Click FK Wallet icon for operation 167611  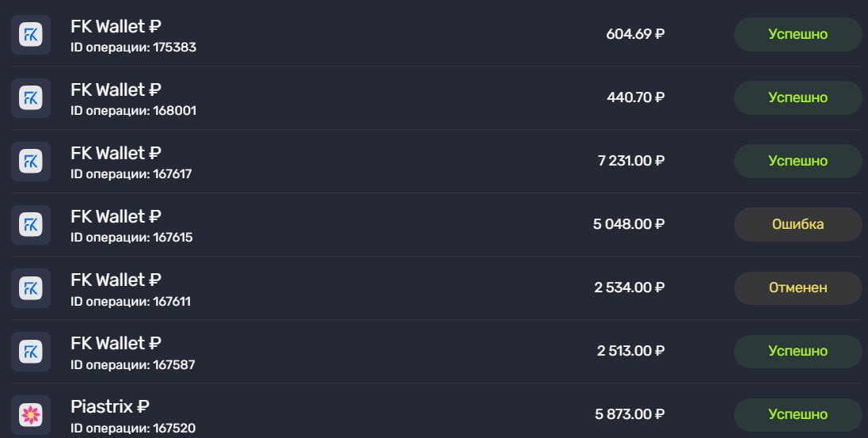pos(31,288)
